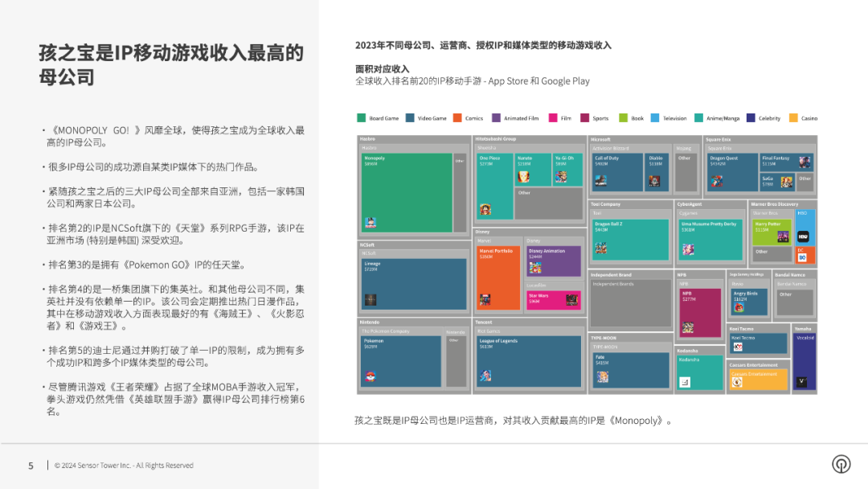Click the Naruto game icon in Shueisha
The image size is (868, 489).
click(x=523, y=178)
